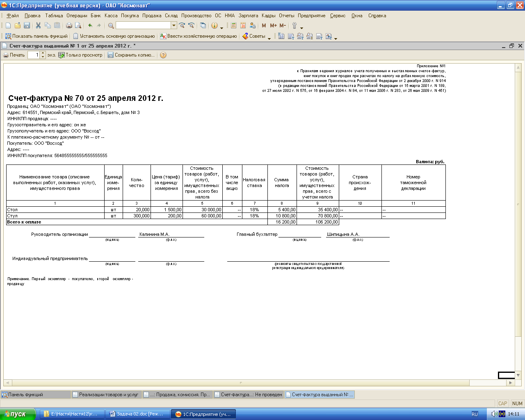The image size is (525, 420).
Task: Click the RU language indicator
Action: 475,414
